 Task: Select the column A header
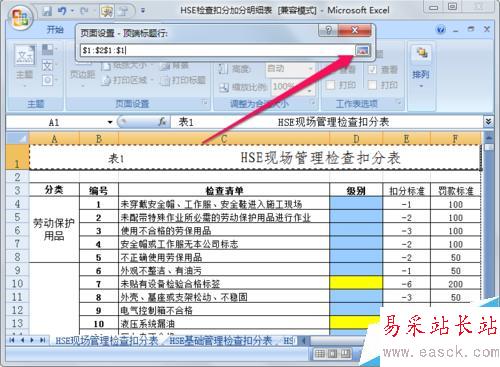pyautogui.click(x=54, y=138)
